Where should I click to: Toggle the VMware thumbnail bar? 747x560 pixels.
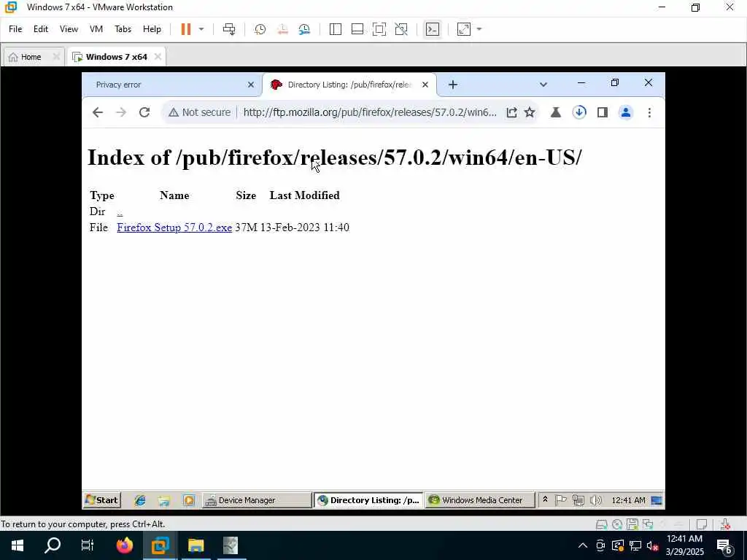click(x=357, y=29)
